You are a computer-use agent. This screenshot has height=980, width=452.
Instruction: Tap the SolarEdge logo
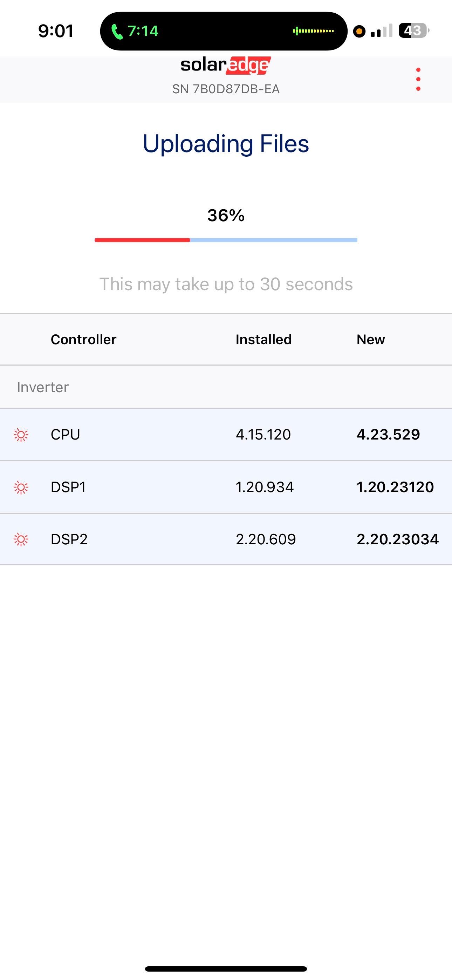226,66
